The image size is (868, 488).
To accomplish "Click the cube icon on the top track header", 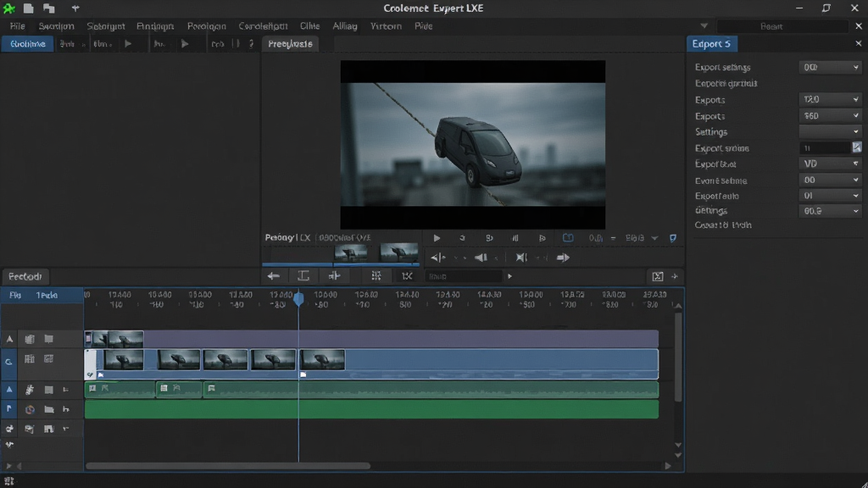I will [x=30, y=339].
